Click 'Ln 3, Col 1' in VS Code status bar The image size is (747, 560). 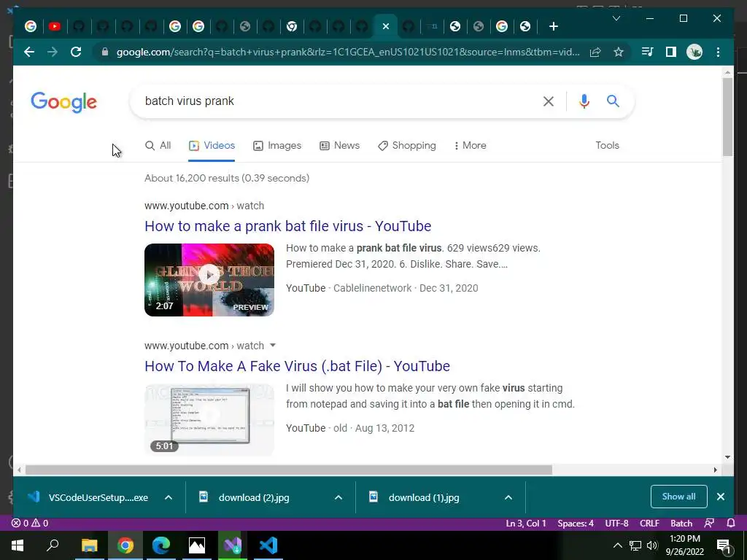(x=526, y=524)
